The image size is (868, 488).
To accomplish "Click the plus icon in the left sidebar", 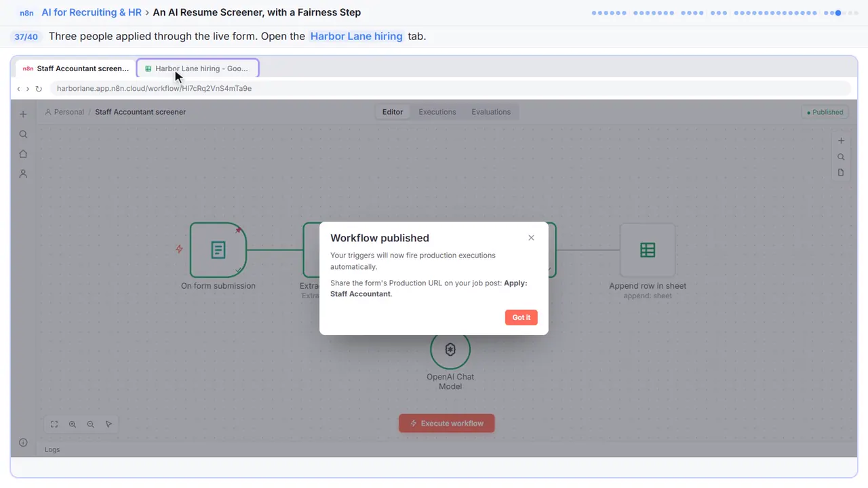I will point(23,115).
